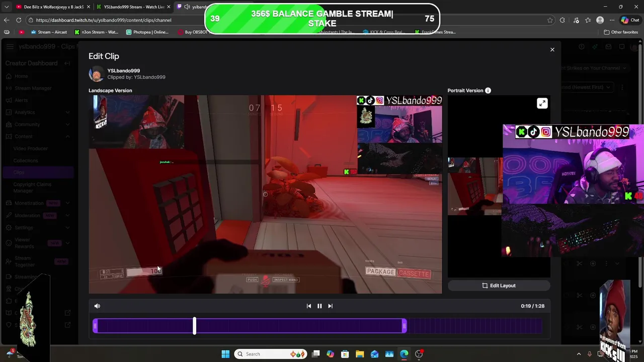Add page to favorites with the star icon
This screenshot has width=644, height=362.
(x=550, y=20)
